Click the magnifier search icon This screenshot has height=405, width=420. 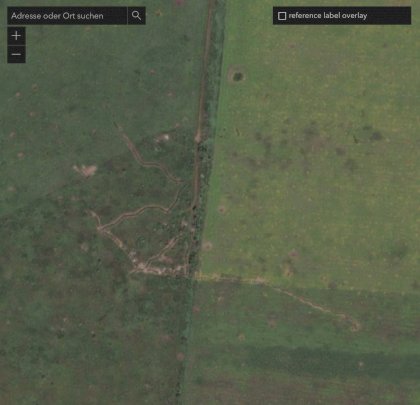pyautogui.click(x=136, y=16)
